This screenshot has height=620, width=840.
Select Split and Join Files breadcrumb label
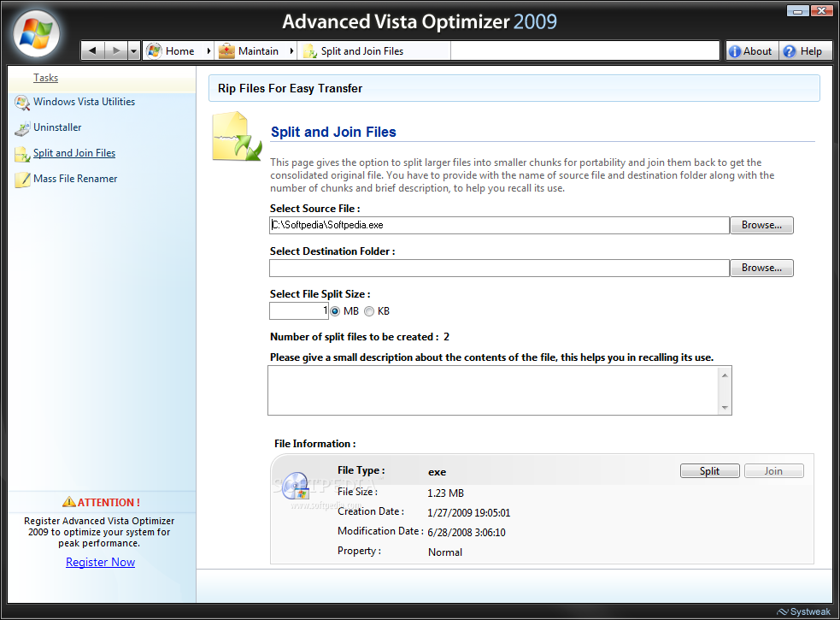pos(362,51)
